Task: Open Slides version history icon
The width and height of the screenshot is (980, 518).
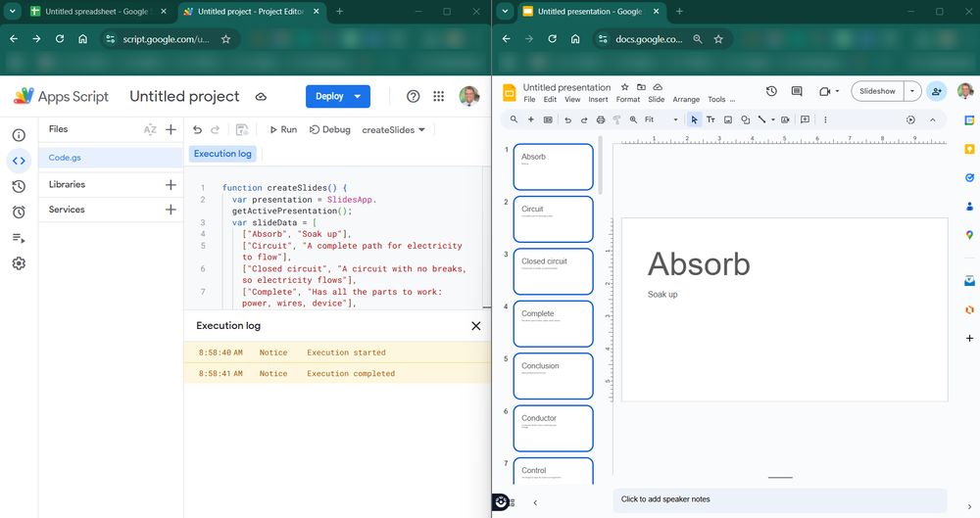Action: tap(771, 91)
